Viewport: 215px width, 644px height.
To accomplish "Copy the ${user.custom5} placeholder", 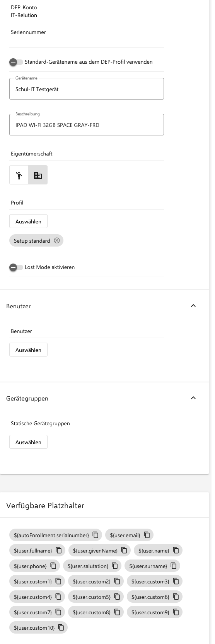I will point(117,597).
